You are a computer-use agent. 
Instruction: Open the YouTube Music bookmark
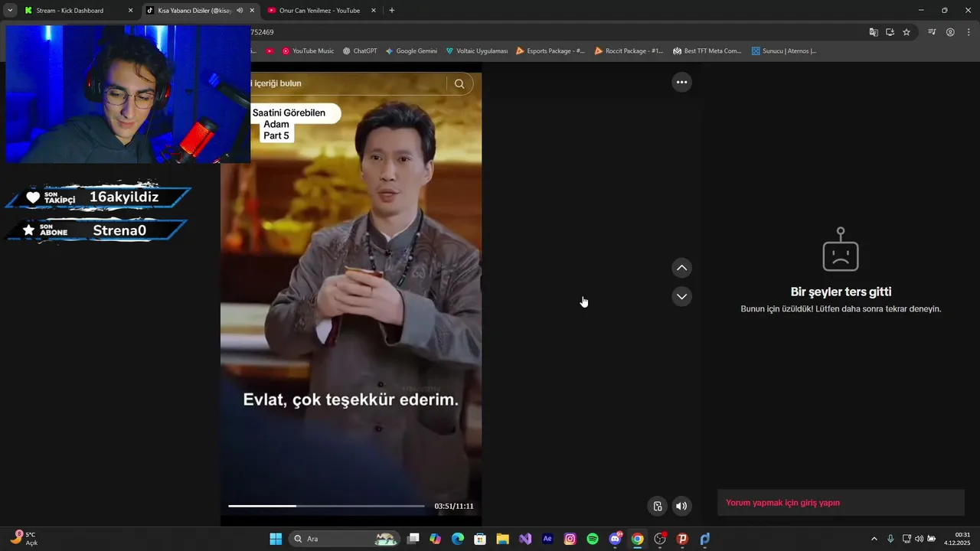coord(308,51)
